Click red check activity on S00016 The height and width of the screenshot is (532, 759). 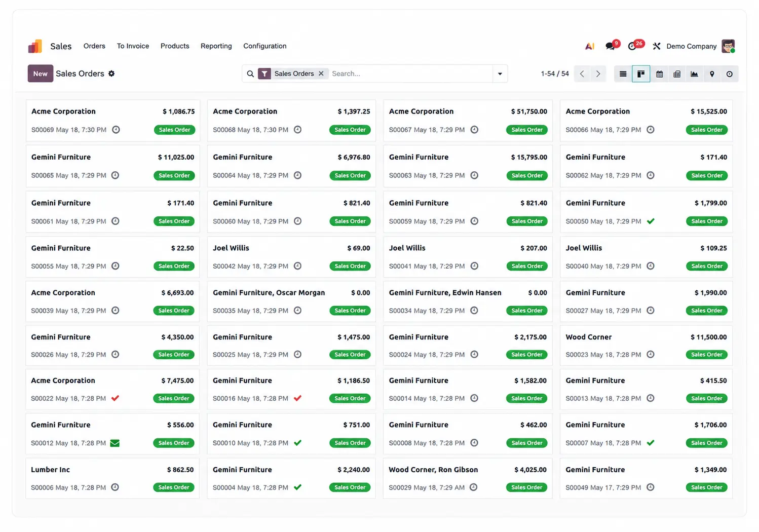(x=297, y=398)
